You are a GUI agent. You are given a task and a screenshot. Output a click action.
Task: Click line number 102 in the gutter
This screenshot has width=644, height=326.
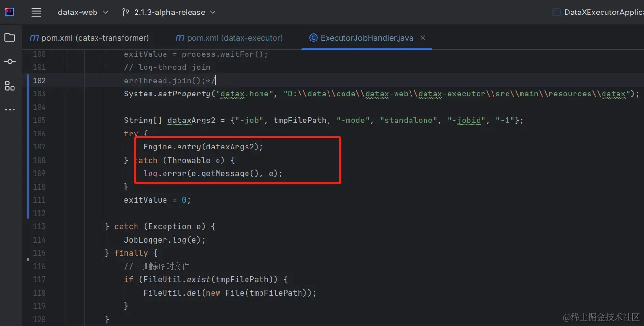(39, 81)
